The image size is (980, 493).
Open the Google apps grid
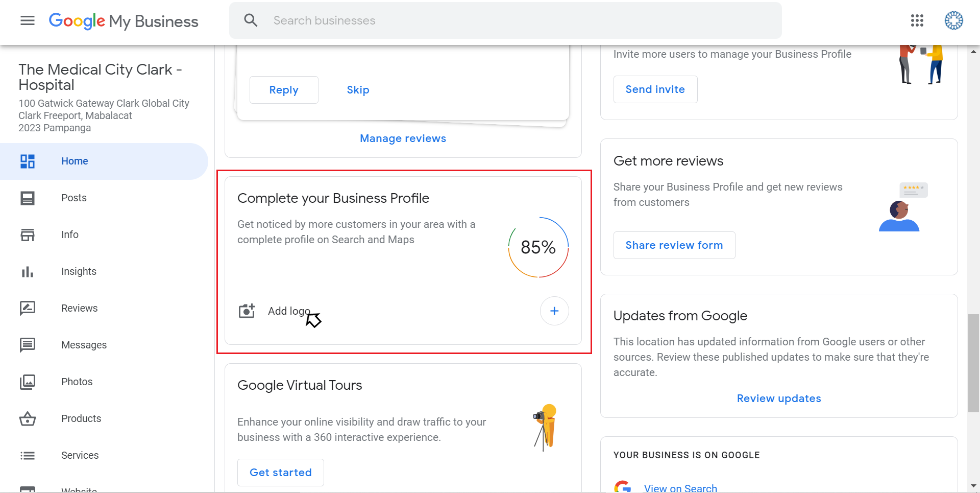click(917, 20)
